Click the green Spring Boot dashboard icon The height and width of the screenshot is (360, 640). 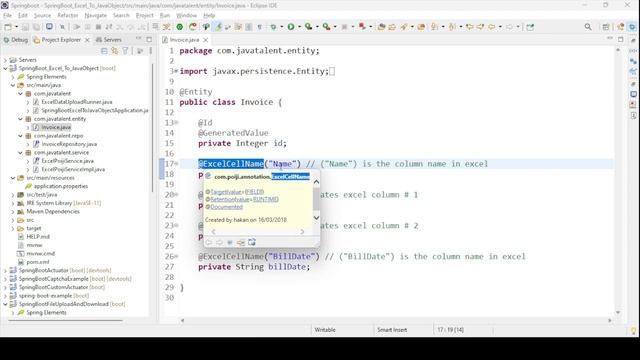click(x=180, y=27)
